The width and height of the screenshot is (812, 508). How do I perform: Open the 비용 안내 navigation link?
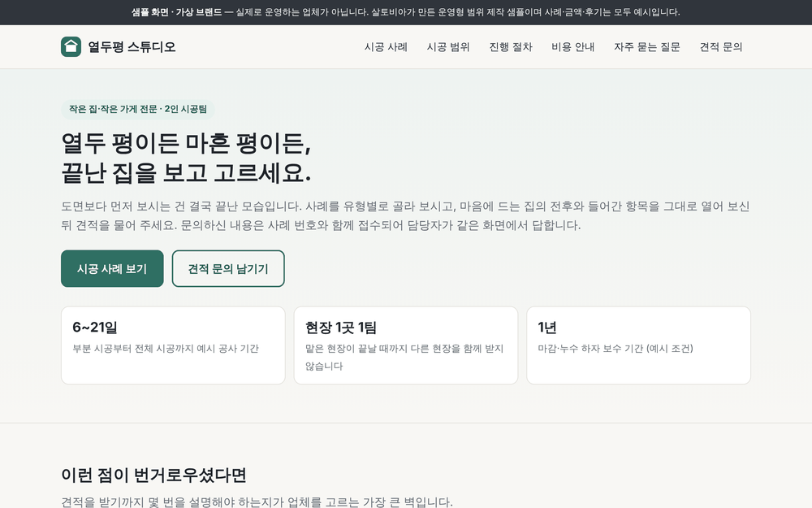(x=572, y=46)
